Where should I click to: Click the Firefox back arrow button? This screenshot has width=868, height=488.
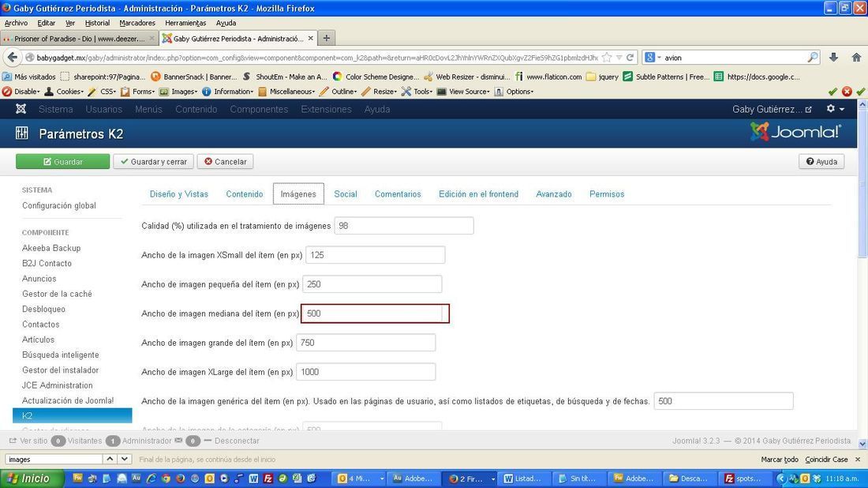click(12, 58)
